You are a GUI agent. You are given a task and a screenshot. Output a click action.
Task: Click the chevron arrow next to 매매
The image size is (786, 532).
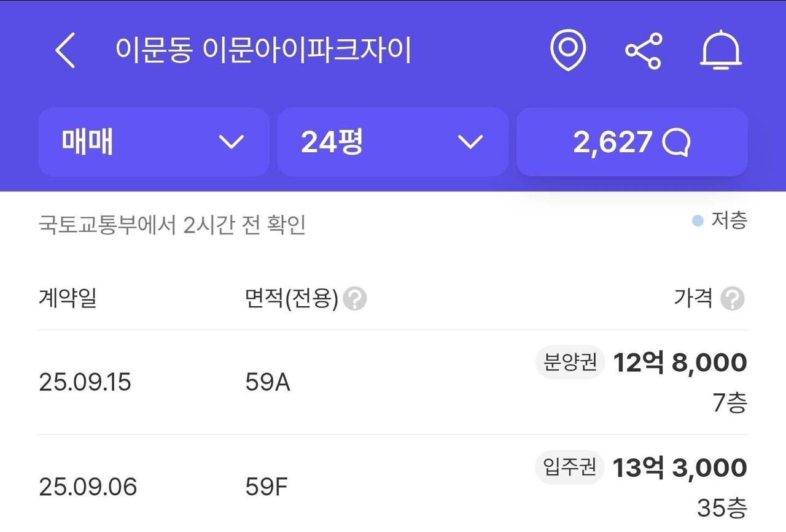click(x=232, y=143)
